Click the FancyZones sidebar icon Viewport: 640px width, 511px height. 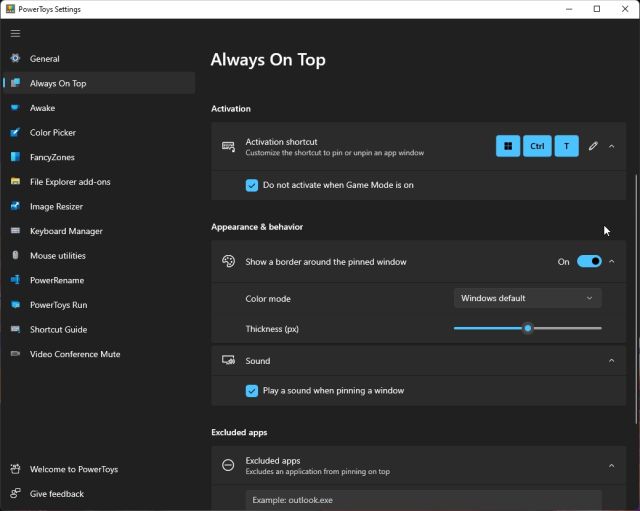click(x=15, y=157)
